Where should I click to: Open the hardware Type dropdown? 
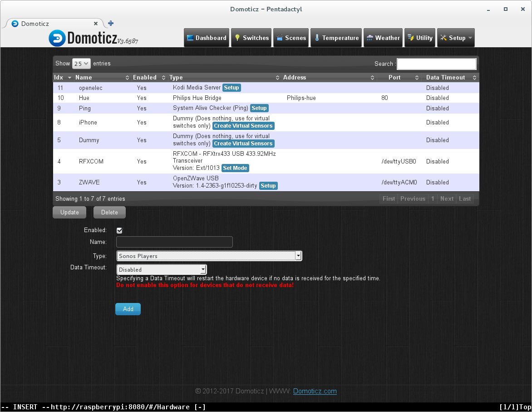tap(209, 256)
